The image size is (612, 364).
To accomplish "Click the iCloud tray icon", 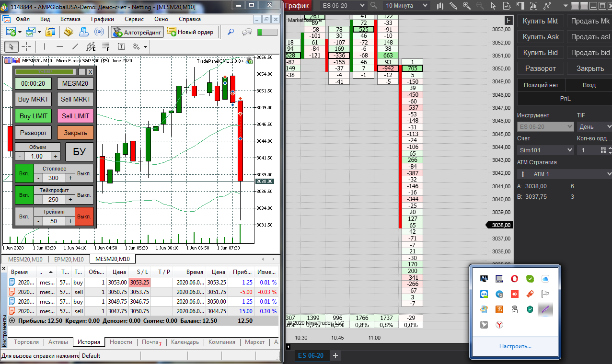I will click(x=545, y=278).
